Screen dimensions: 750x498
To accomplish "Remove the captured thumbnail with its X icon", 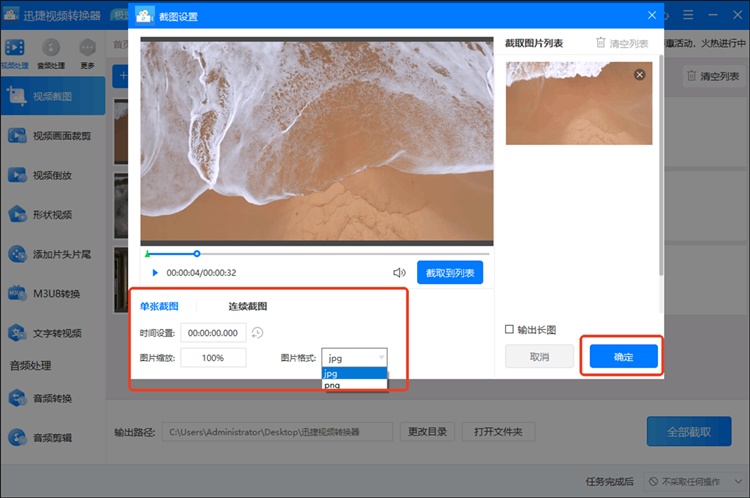I will click(640, 75).
